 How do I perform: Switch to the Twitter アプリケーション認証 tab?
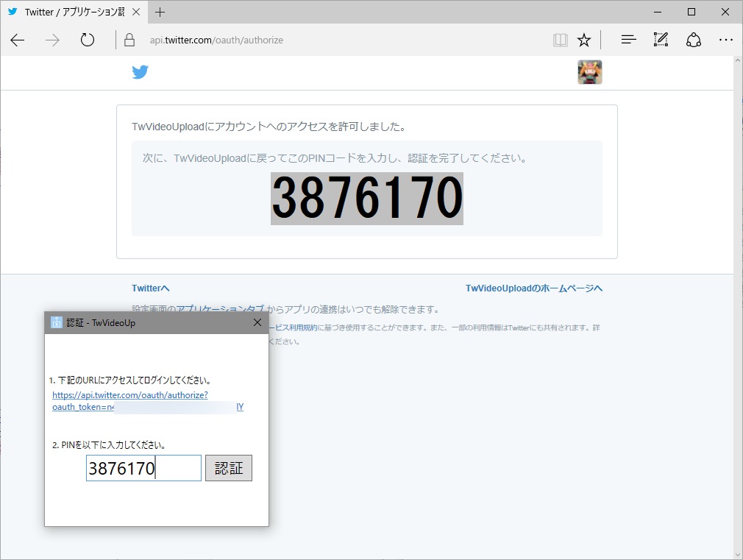(x=74, y=12)
